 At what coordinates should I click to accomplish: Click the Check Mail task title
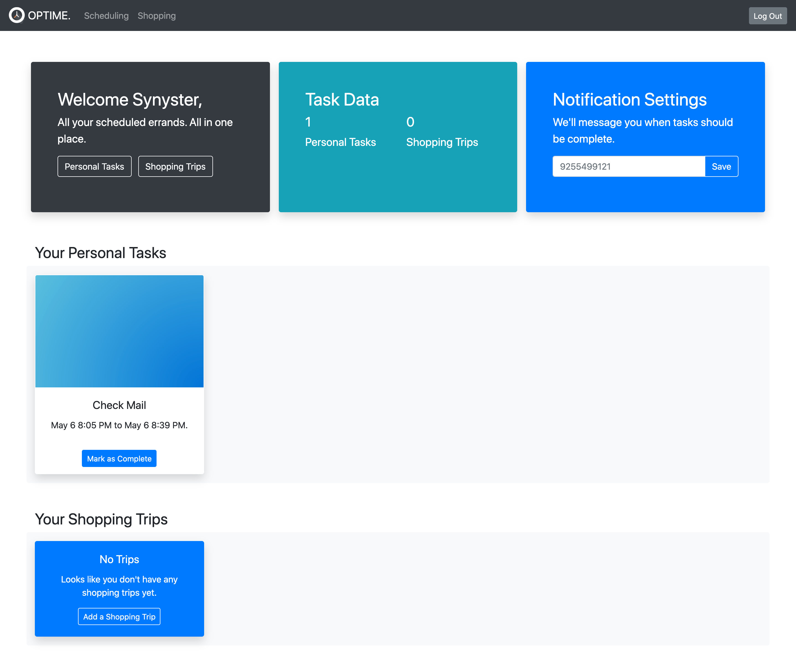(x=119, y=405)
